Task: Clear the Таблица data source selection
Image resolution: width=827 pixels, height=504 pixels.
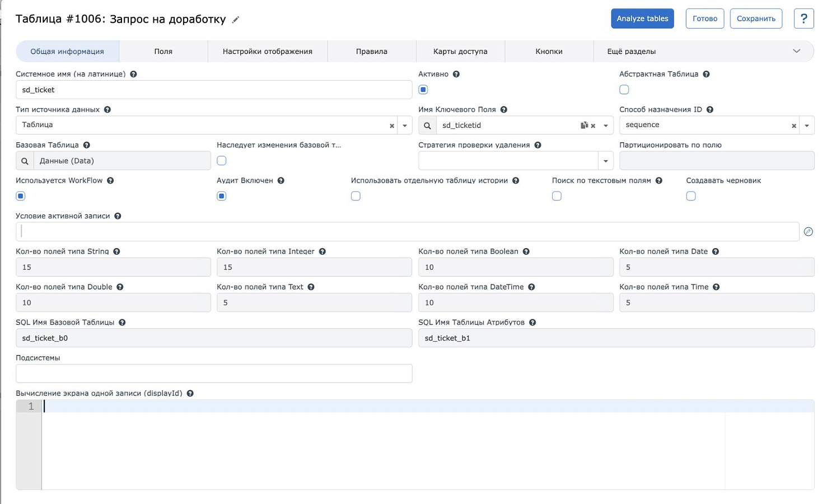Action: (x=392, y=126)
